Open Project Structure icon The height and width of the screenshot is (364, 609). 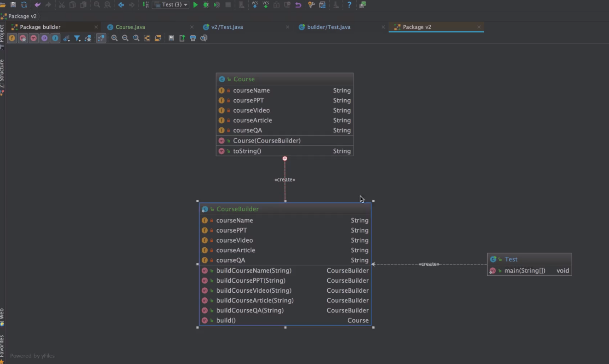(x=323, y=5)
